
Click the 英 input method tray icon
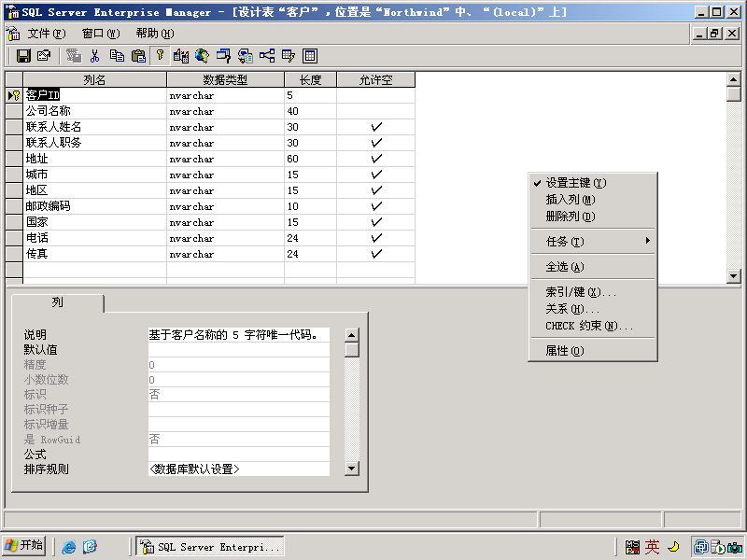652,547
